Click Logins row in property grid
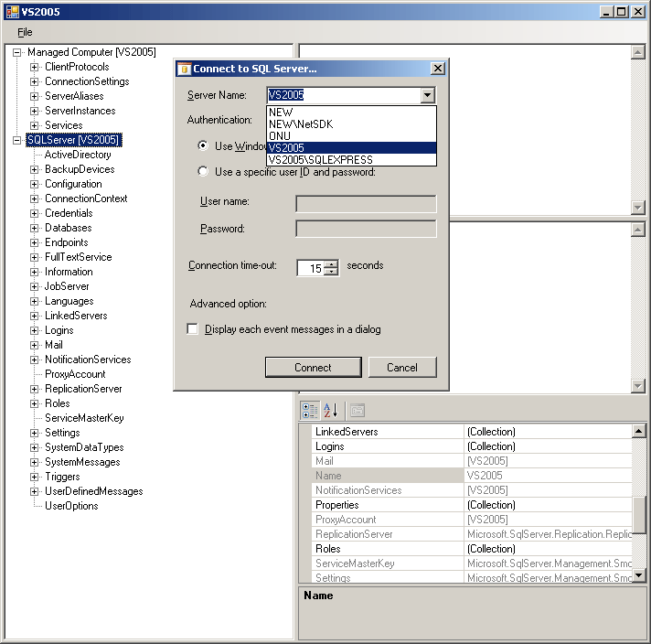 (472, 446)
